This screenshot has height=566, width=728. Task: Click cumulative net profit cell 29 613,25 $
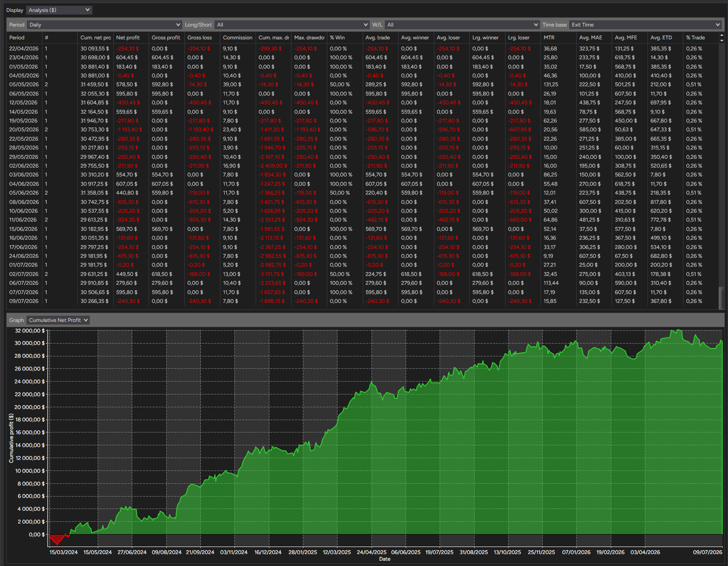(x=94, y=220)
